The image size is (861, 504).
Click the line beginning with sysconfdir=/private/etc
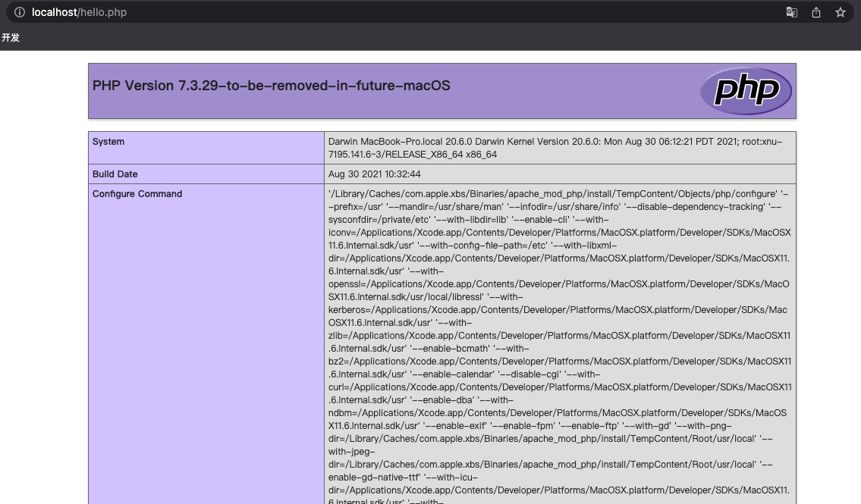point(468,220)
